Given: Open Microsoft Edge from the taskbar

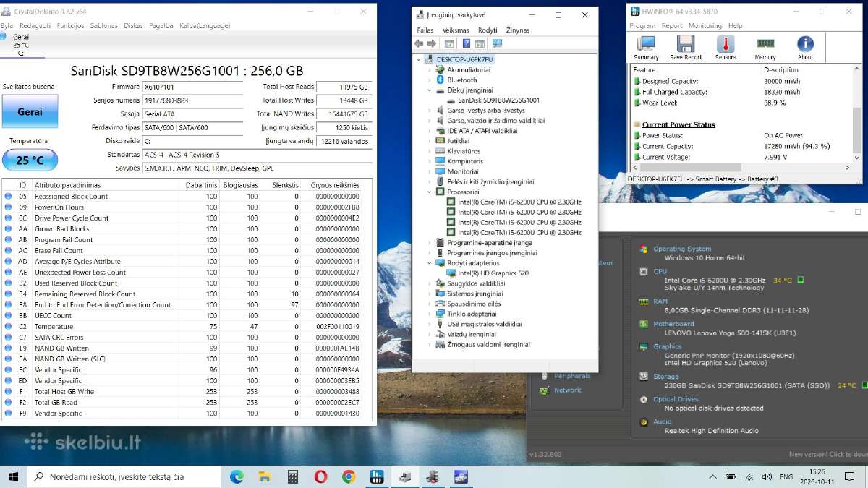Looking at the screenshot, I should pyautogui.click(x=237, y=476).
